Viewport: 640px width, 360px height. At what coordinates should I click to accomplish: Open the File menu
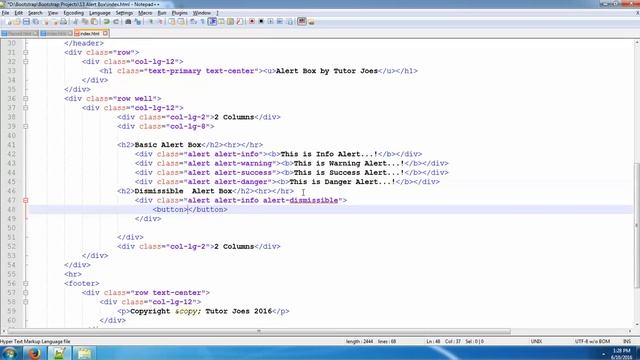(x=5, y=13)
